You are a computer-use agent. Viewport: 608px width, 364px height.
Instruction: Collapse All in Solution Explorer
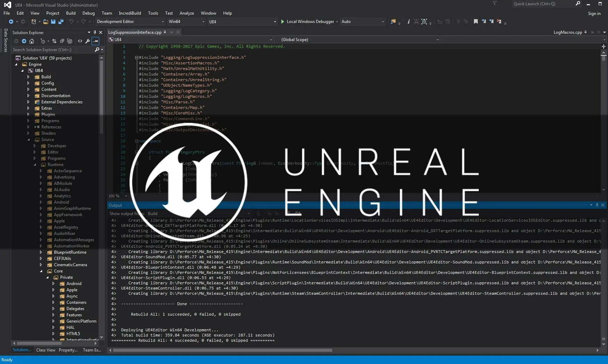[62, 41]
